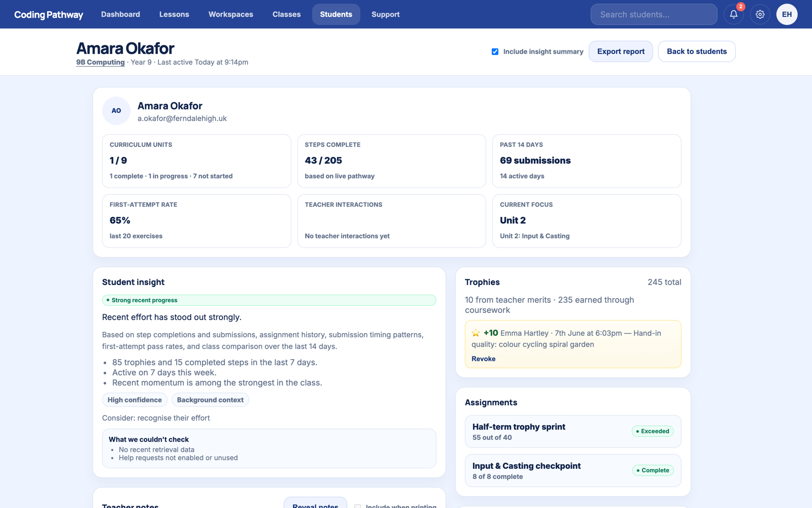812x508 pixels.
Task: Go to the Dashboard tab
Action: point(120,14)
